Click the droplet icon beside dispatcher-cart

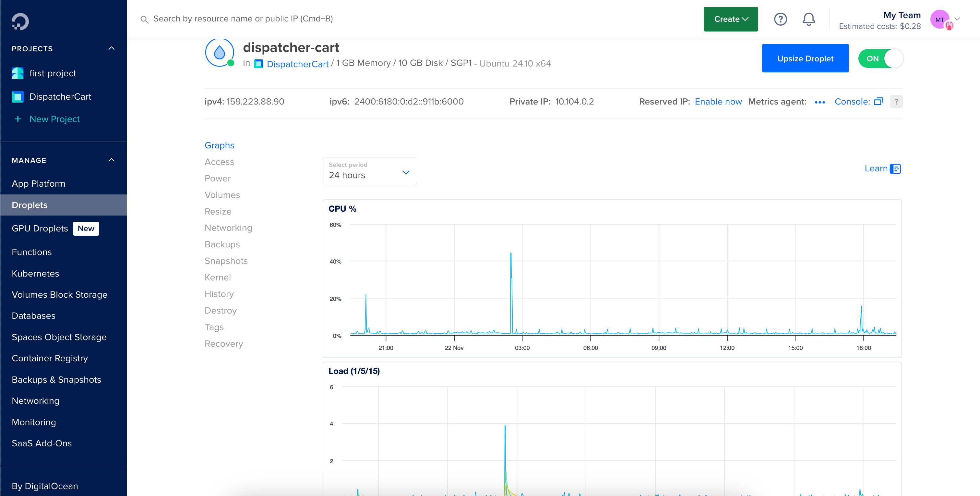(220, 53)
